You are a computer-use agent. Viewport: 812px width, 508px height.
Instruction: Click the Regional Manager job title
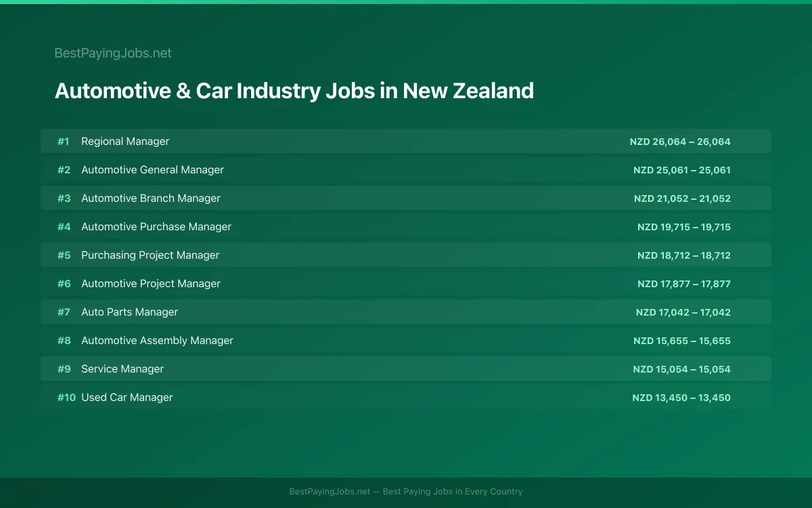[x=125, y=142]
